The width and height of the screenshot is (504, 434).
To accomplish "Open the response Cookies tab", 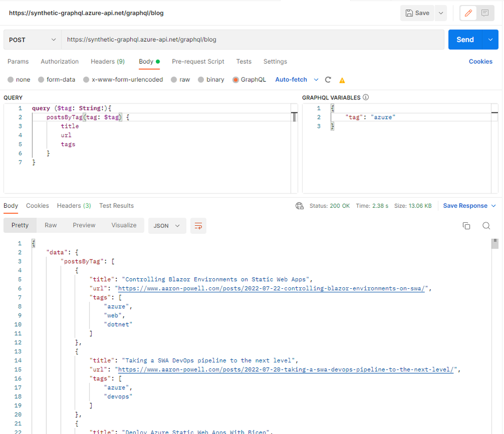I will [x=37, y=206].
